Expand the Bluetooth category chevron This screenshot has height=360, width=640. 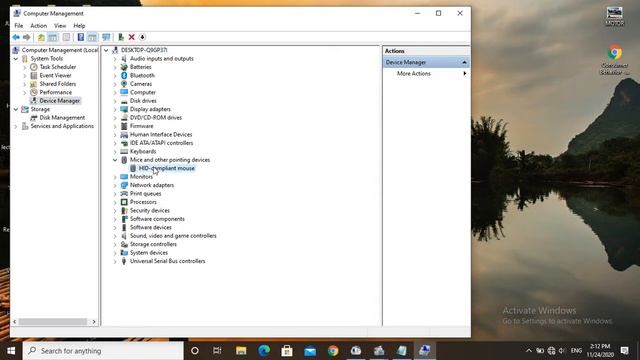[115, 76]
